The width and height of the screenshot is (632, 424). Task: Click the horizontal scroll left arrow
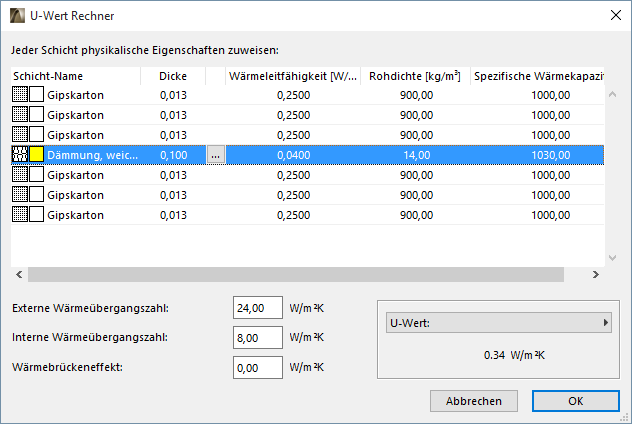pos(19,274)
